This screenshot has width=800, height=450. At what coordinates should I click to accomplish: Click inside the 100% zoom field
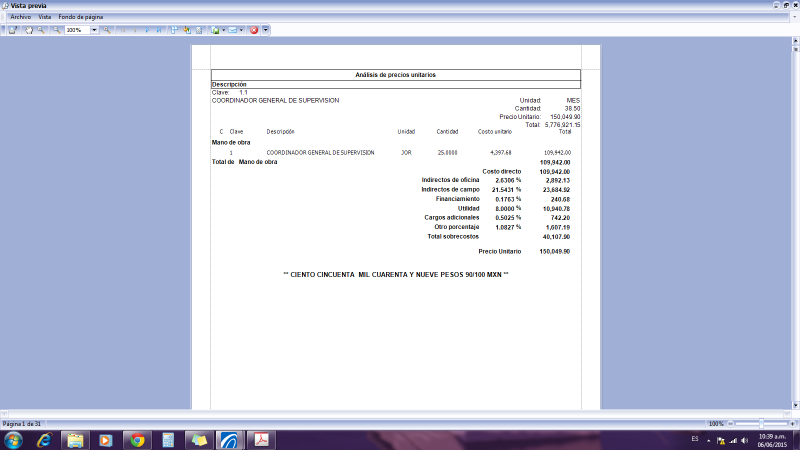tap(76, 30)
